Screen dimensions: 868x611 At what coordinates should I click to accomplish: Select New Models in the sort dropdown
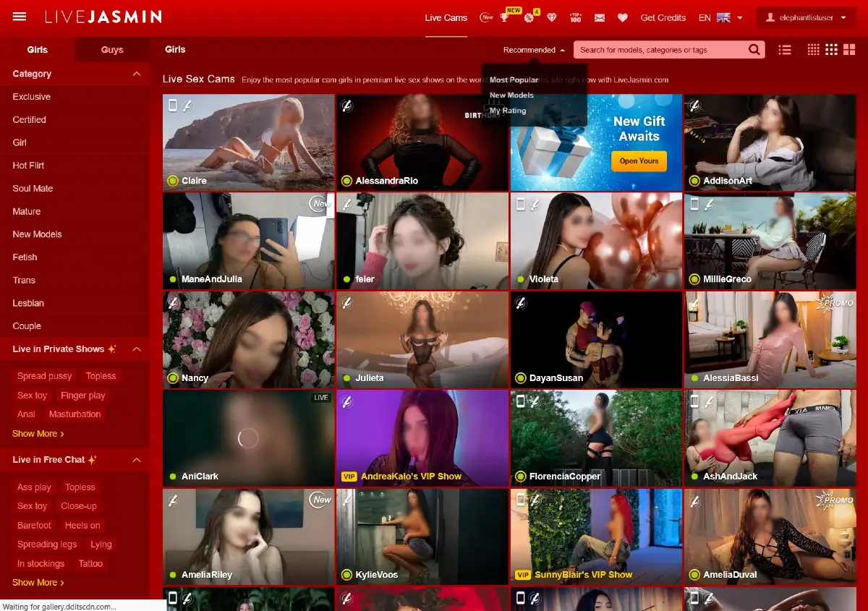tap(511, 95)
